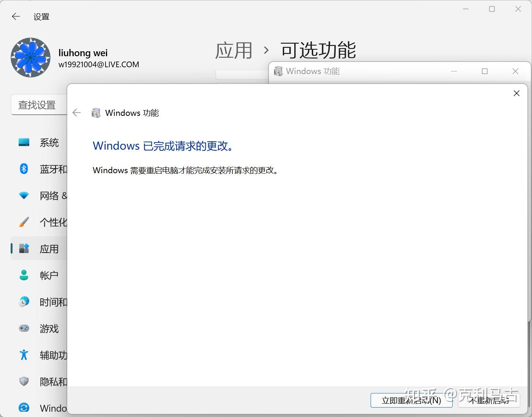Select the accessibility figure icon
Image resolution: width=532 pixels, height=417 pixels.
coord(24,355)
